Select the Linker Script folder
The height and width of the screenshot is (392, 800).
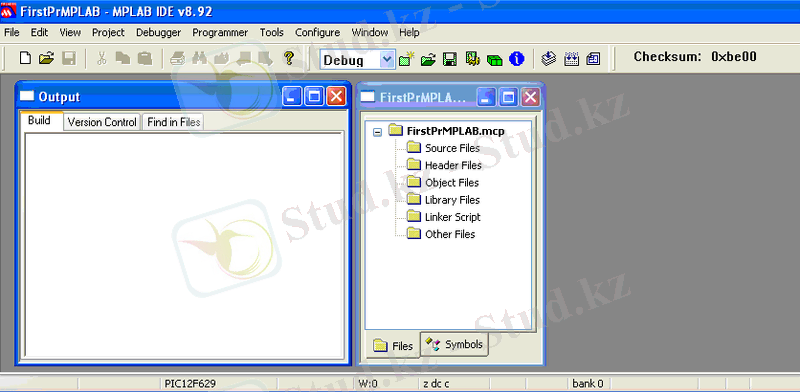click(453, 217)
